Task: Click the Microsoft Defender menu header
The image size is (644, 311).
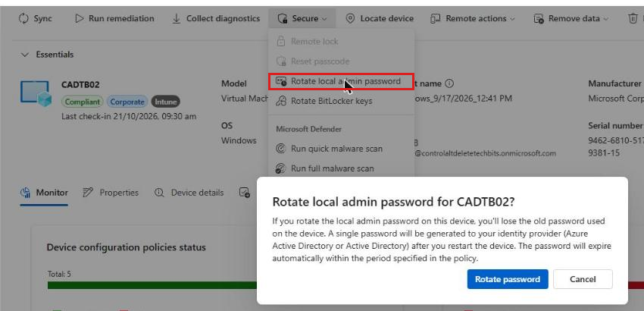Action: (x=309, y=129)
